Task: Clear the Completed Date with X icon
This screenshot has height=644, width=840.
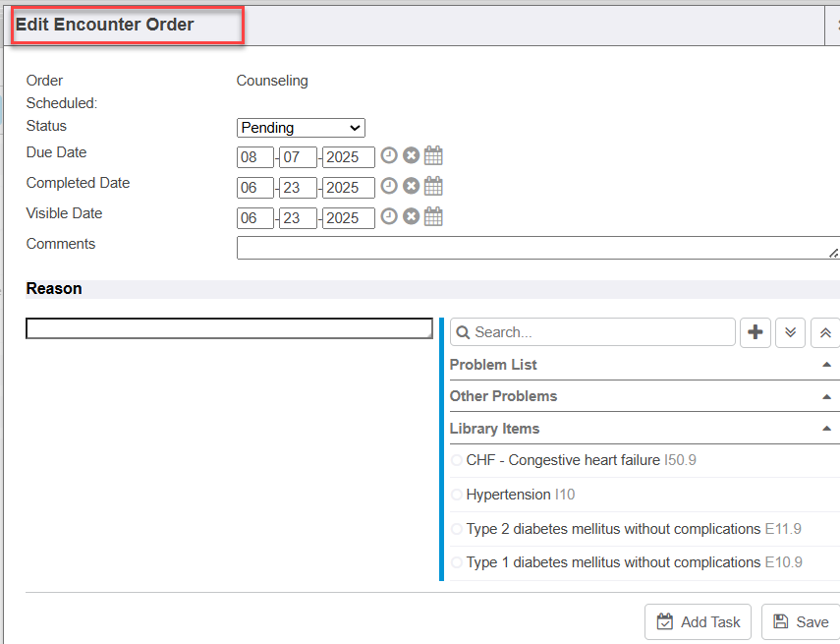Action: click(x=411, y=186)
